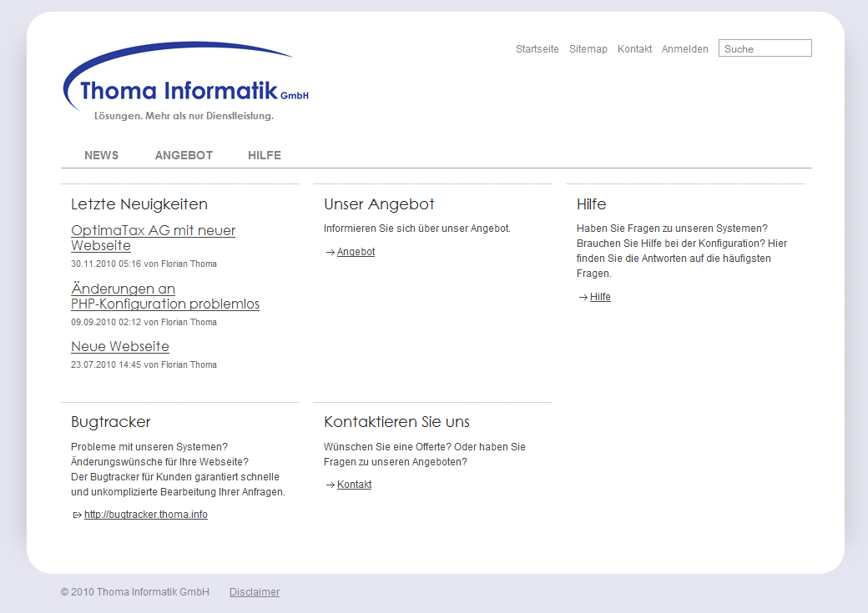Open the Sitemap link
868x613 pixels.
pyautogui.click(x=588, y=49)
